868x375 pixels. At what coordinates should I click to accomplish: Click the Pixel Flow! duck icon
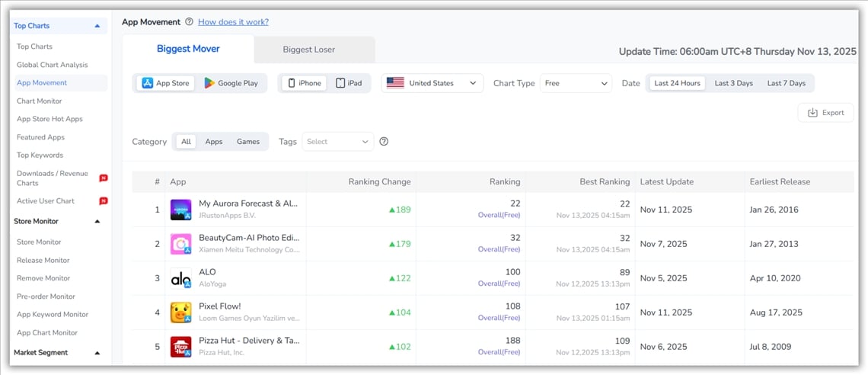pos(180,312)
